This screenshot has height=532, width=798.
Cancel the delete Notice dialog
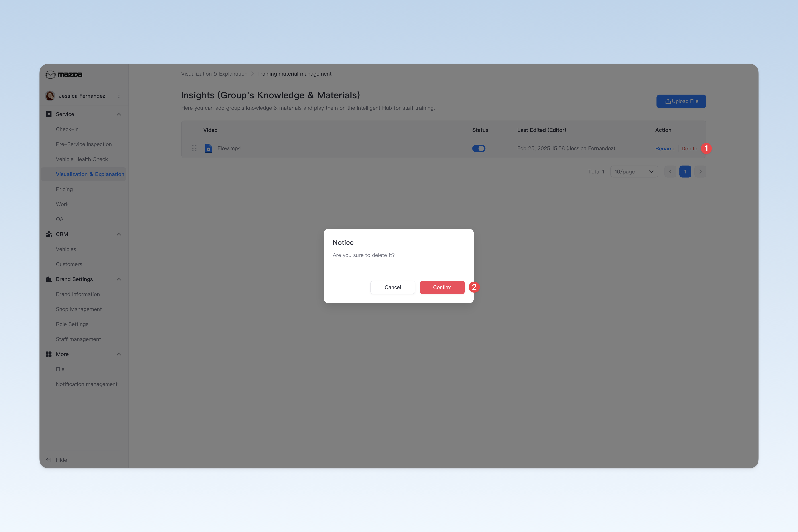(393, 287)
